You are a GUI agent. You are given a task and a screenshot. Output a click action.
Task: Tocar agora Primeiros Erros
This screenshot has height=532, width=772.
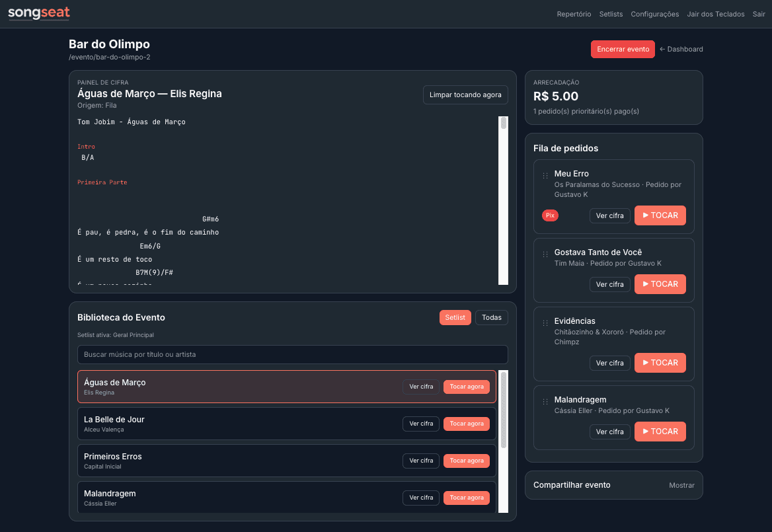point(466,461)
